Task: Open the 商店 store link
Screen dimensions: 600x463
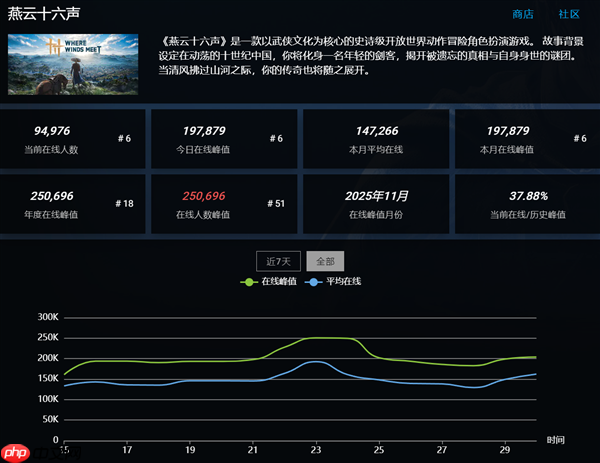Action: 522,14
